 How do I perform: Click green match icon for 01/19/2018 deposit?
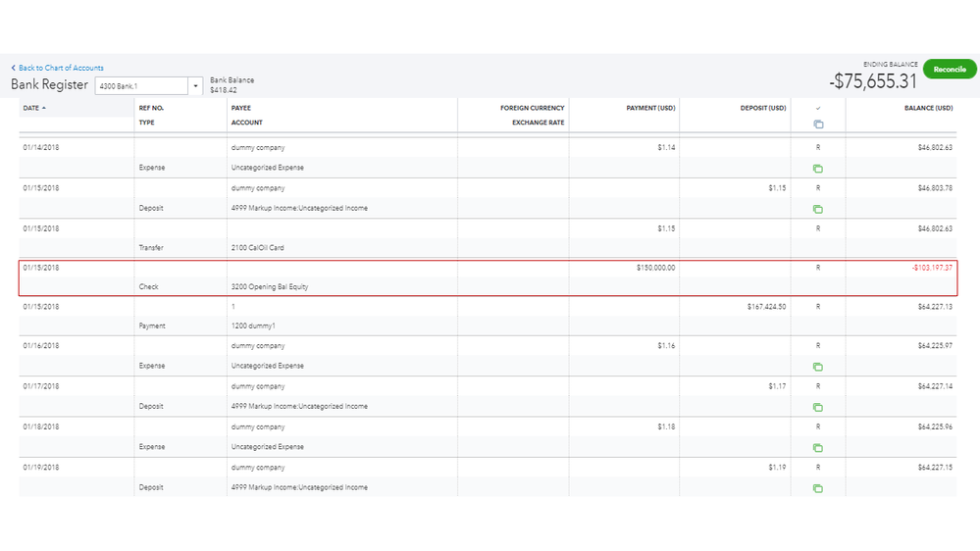[x=817, y=488]
